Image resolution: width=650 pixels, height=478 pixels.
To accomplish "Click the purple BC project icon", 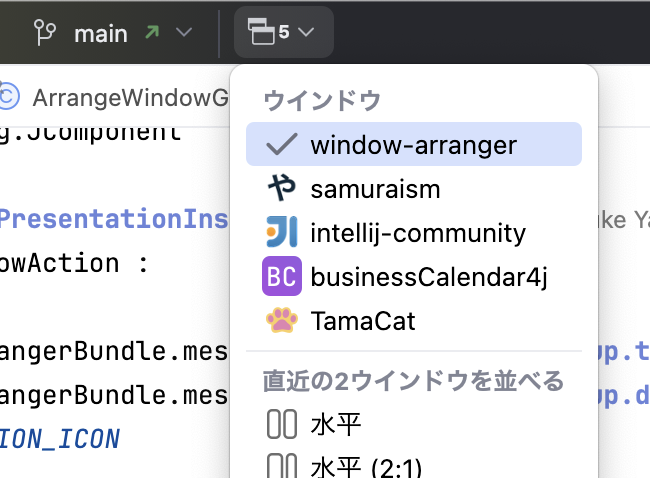I will pos(282,276).
